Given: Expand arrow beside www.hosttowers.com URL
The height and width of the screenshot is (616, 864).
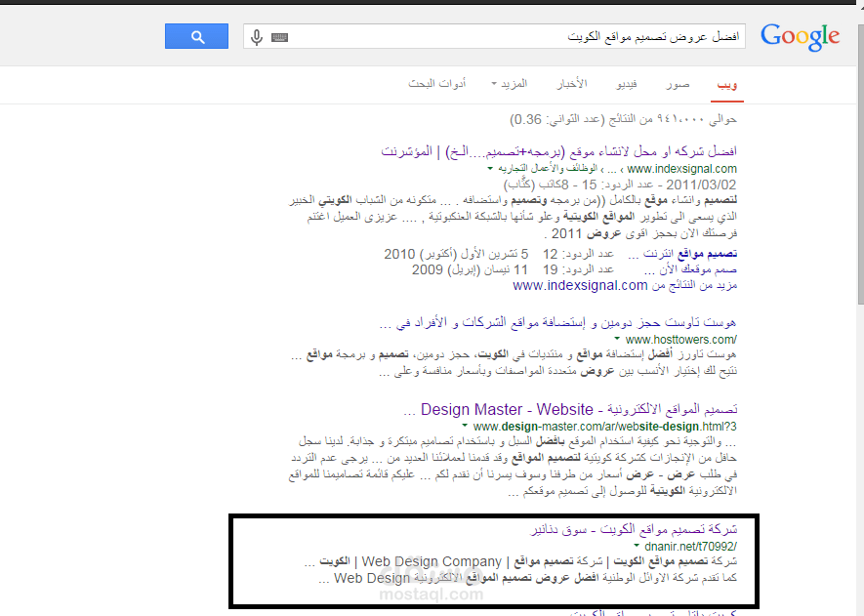Looking at the screenshot, I should (x=617, y=340).
